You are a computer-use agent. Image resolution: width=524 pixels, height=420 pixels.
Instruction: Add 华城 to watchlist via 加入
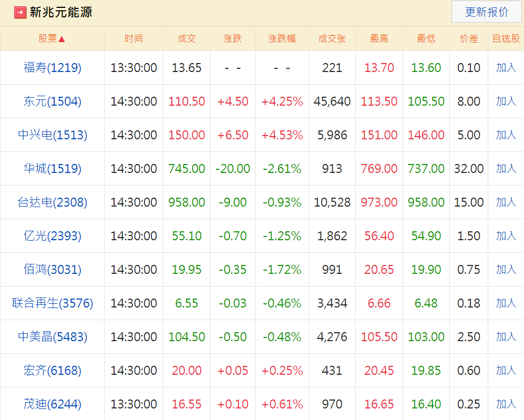point(506,169)
